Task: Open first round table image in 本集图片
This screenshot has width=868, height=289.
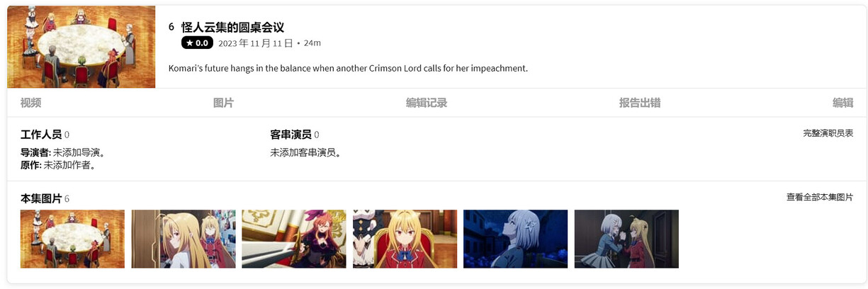Action: pos(72,239)
